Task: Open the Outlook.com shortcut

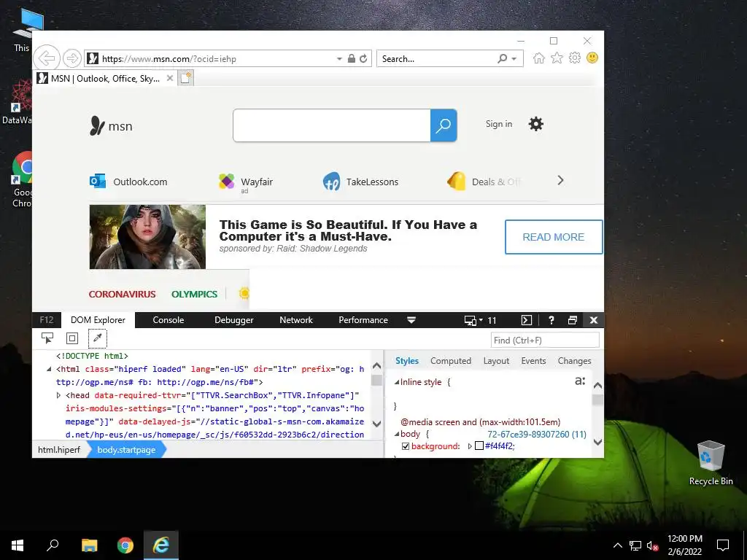Action: tap(128, 182)
